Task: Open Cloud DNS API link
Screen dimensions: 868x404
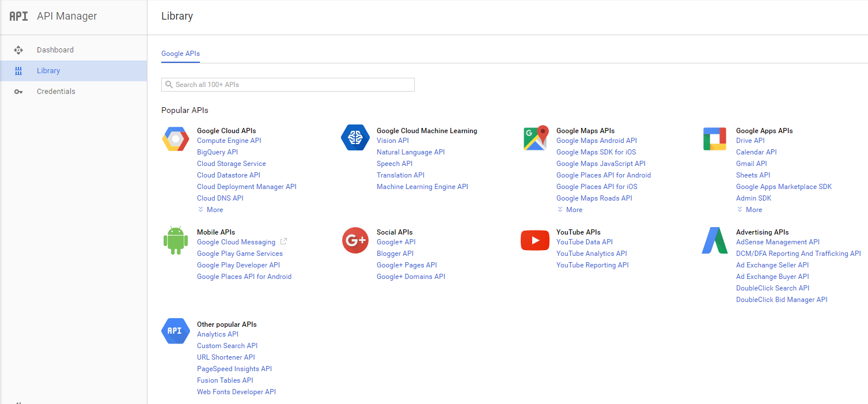Action: (220, 198)
